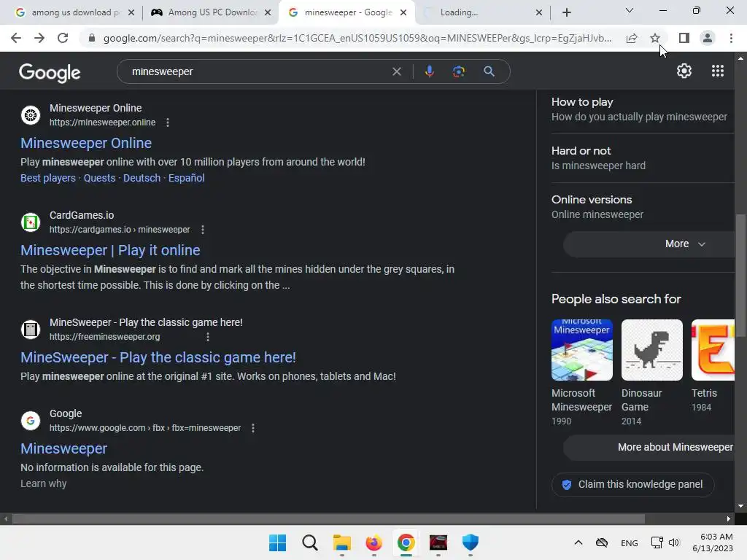747x560 pixels.
Task: Open How to play question
Action: pos(639,109)
